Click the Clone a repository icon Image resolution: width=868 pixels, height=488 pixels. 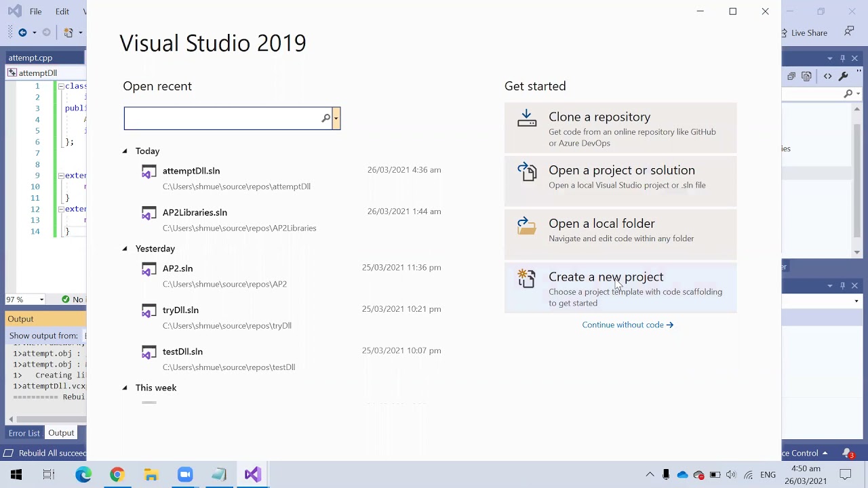point(527,118)
